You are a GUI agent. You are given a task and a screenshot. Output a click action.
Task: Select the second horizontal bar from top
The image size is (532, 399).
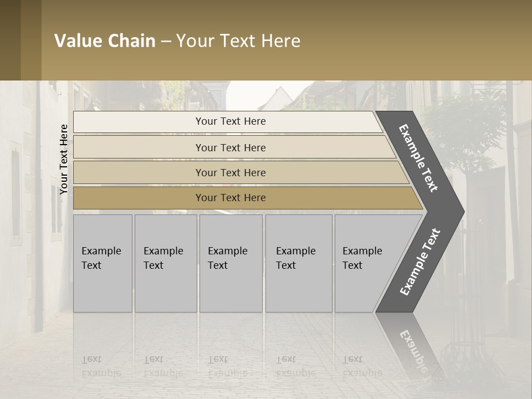coord(230,147)
